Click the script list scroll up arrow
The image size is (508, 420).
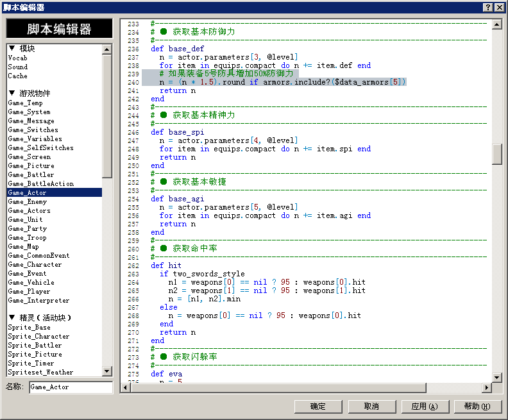106,49
